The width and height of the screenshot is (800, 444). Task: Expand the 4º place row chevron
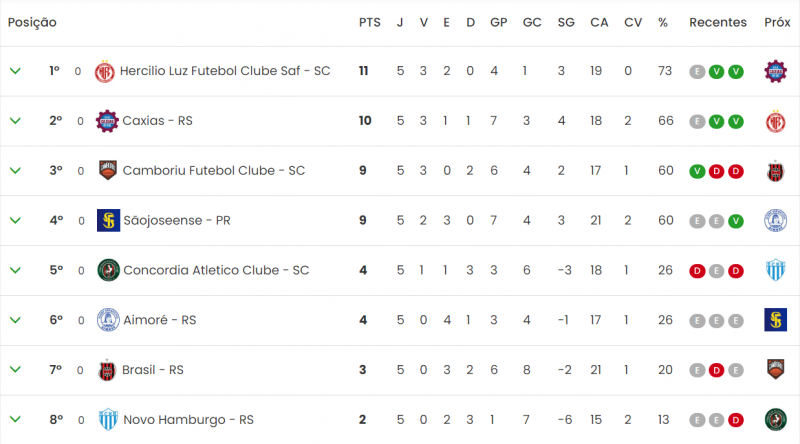click(x=15, y=220)
